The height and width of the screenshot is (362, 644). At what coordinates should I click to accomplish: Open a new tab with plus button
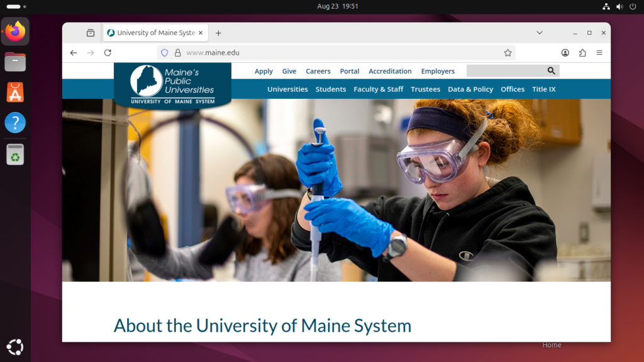pos(218,33)
